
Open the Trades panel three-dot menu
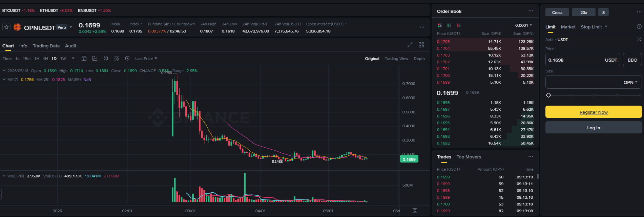point(531,156)
